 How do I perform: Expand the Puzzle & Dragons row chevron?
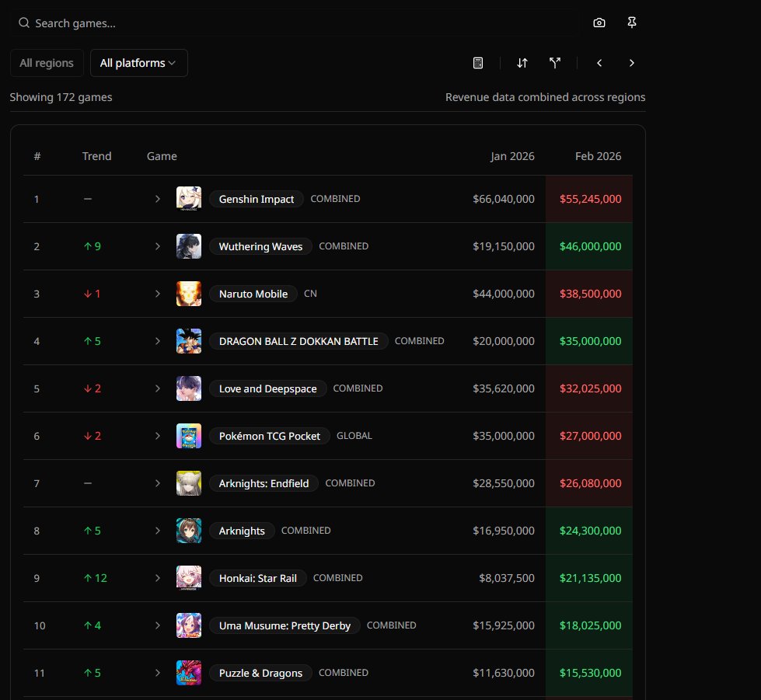point(157,673)
